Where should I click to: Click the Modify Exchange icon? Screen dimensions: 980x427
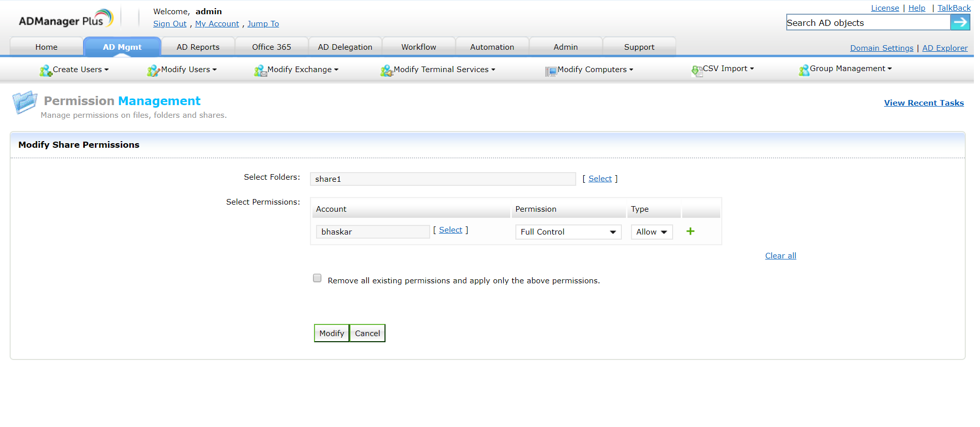[260, 71]
